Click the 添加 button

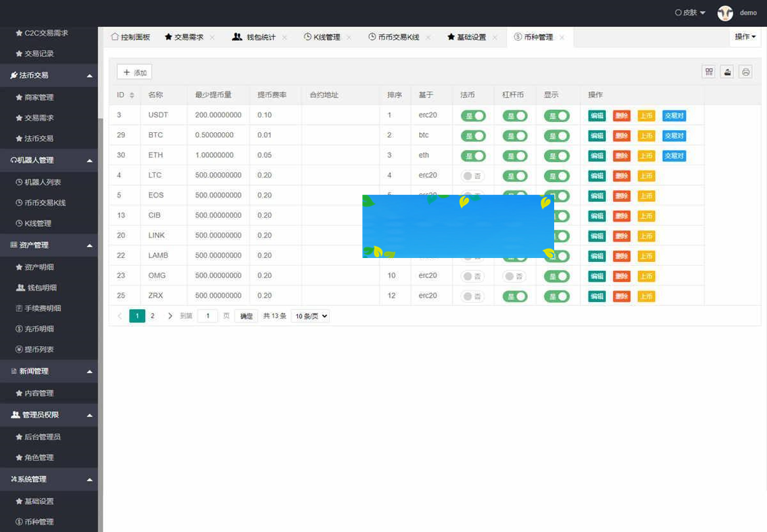click(x=134, y=72)
